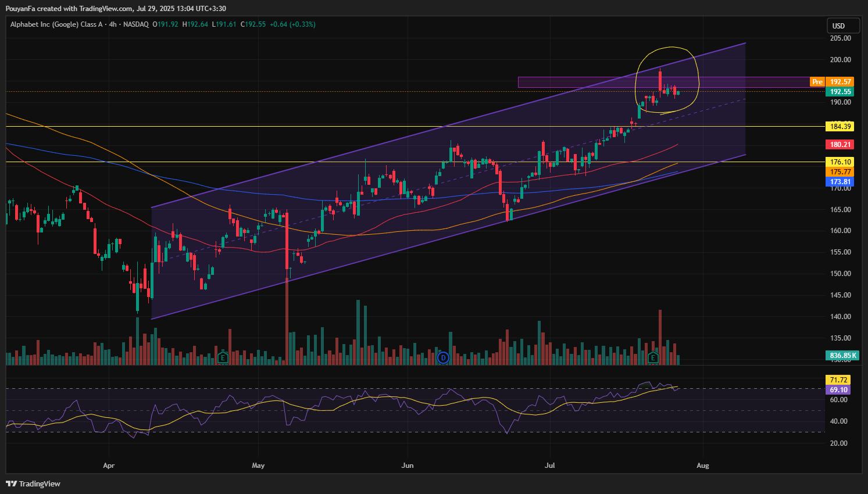The width and height of the screenshot is (868, 494).
Task: Click the 140.00 price axis label
Action: click(840, 317)
